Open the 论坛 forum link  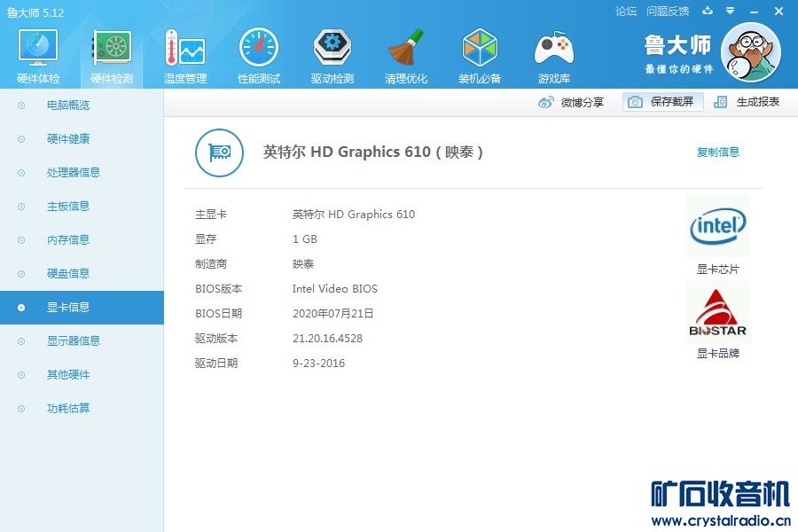pyautogui.click(x=625, y=12)
